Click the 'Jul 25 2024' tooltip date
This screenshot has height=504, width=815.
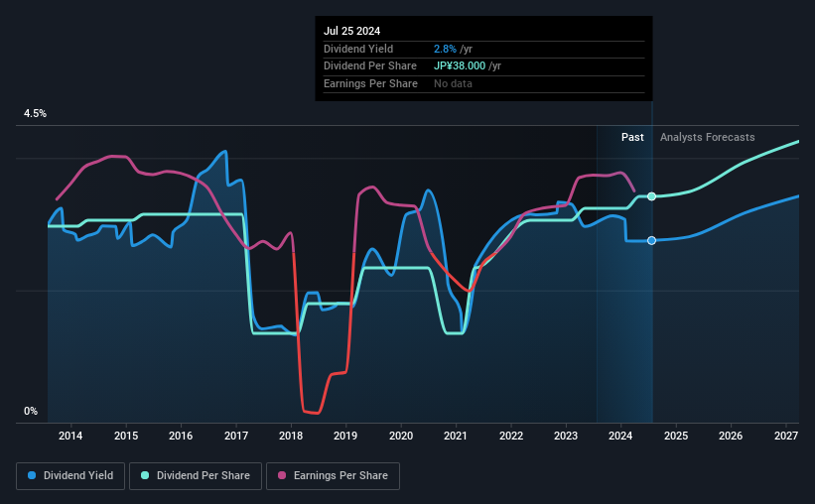[351, 31]
